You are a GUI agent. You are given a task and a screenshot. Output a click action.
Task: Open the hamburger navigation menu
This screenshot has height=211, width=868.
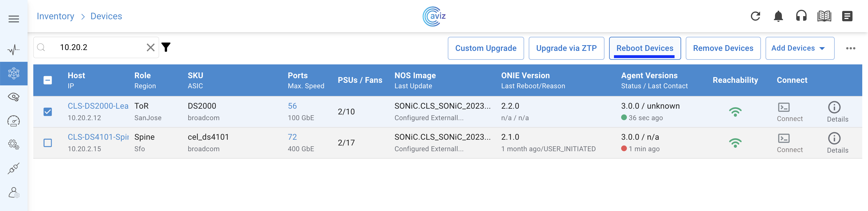(x=14, y=19)
